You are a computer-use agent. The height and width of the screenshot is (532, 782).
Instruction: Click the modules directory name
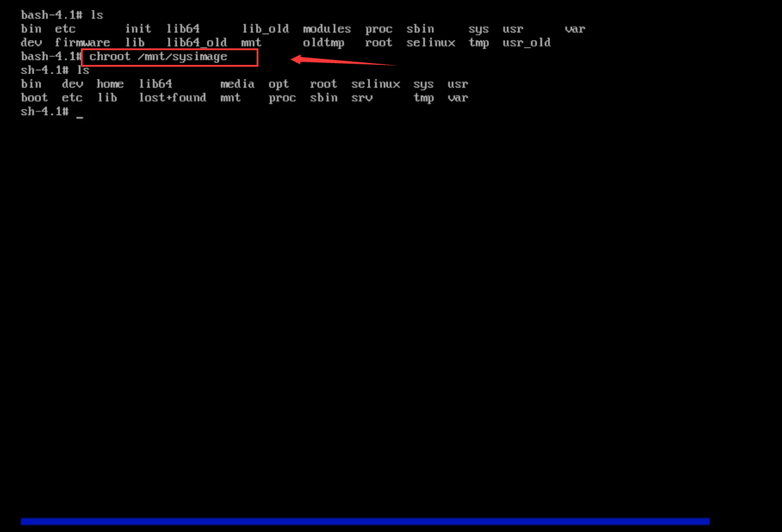(x=326, y=28)
